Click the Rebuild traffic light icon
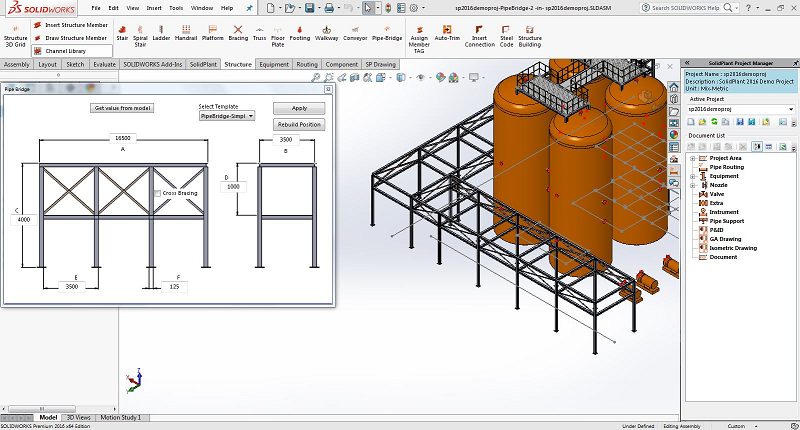 (388, 8)
